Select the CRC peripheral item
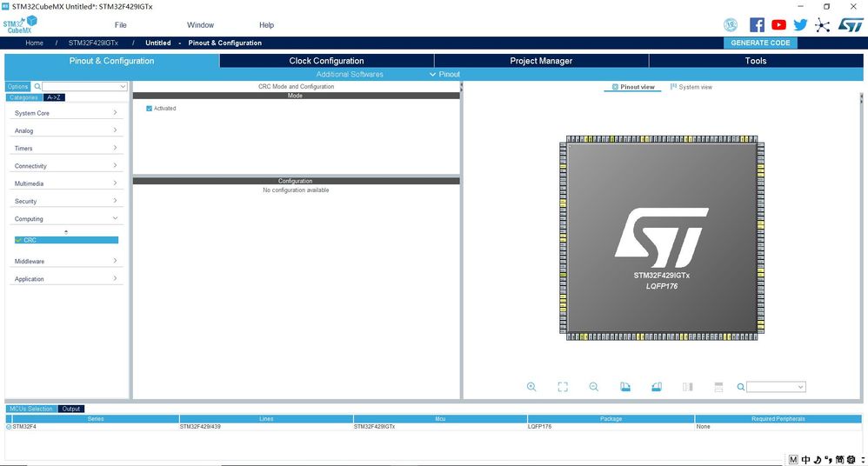Image resolution: width=868 pixels, height=466 pixels. (x=66, y=240)
